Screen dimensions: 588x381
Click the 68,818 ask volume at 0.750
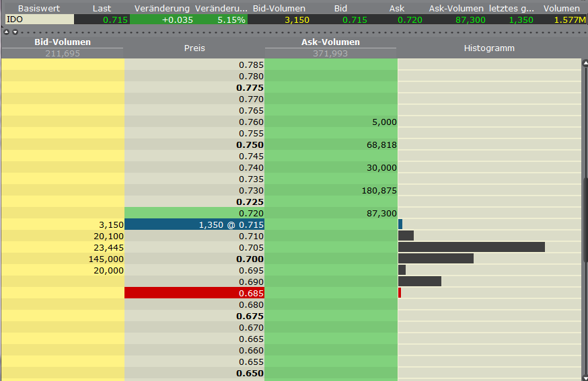[381, 145]
